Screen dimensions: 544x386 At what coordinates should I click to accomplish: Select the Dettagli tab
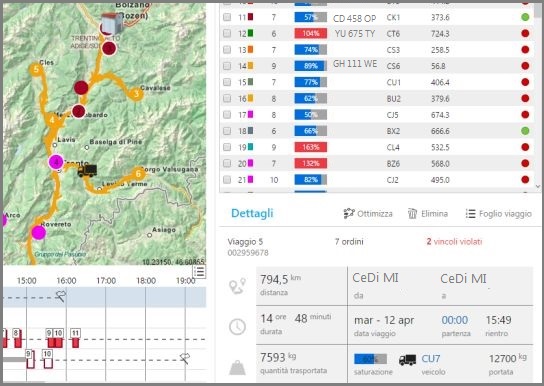(x=252, y=213)
